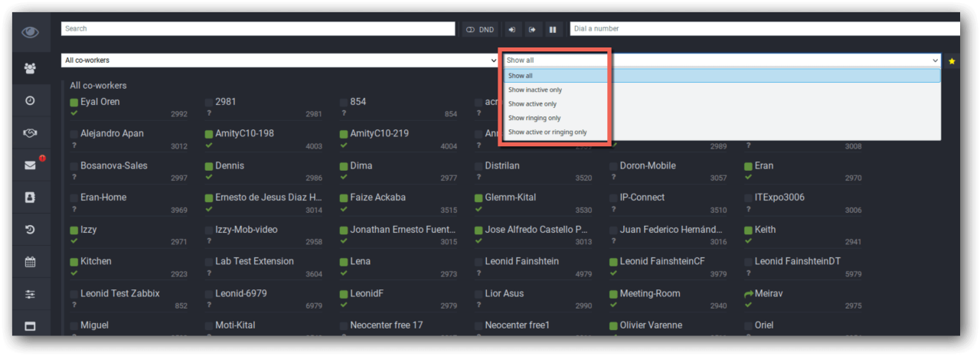This screenshot has width=980, height=356.
Task: Open the contacts address book icon
Action: click(30, 198)
